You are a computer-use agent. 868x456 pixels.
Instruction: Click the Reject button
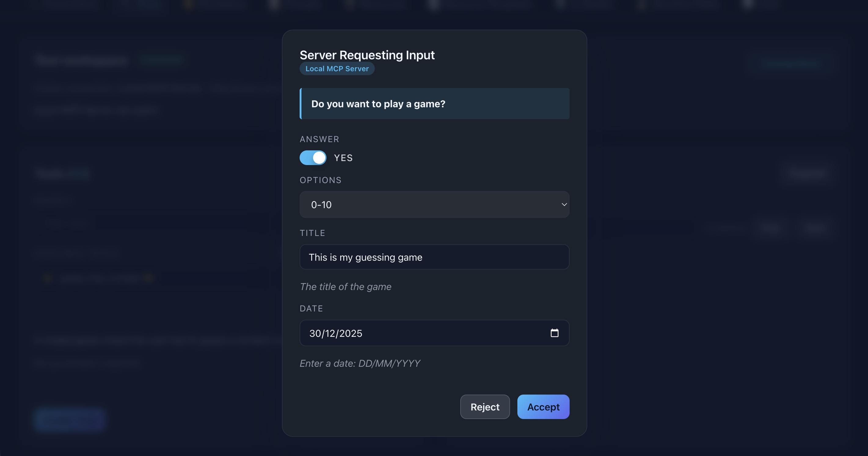coord(484,407)
